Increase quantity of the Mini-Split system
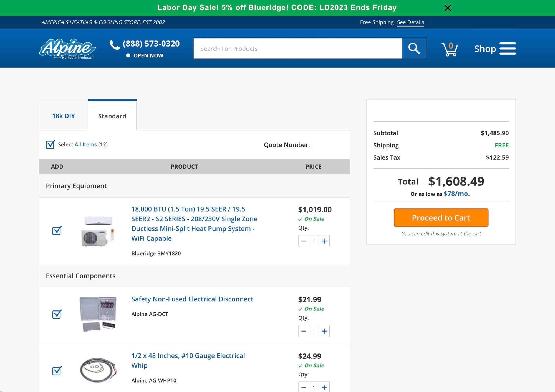555x392 pixels. click(x=324, y=241)
